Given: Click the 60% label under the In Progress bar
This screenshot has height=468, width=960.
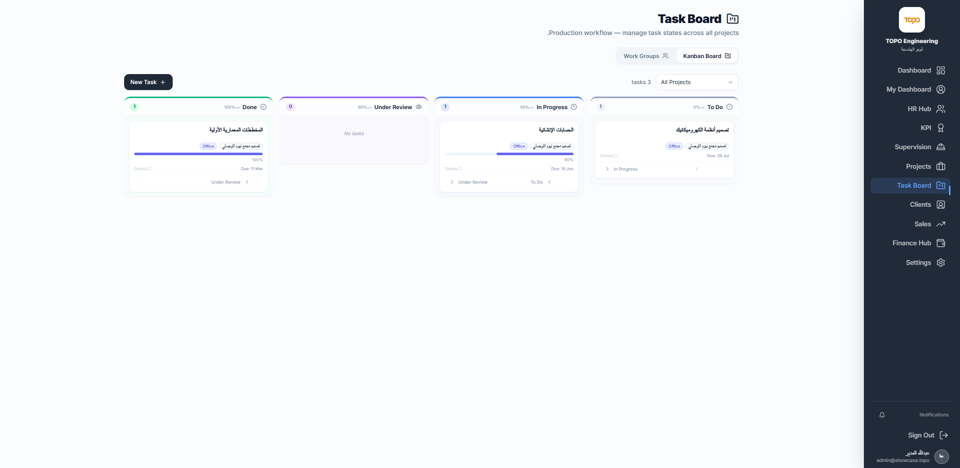Looking at the screenshot, I should click(569, 160).
